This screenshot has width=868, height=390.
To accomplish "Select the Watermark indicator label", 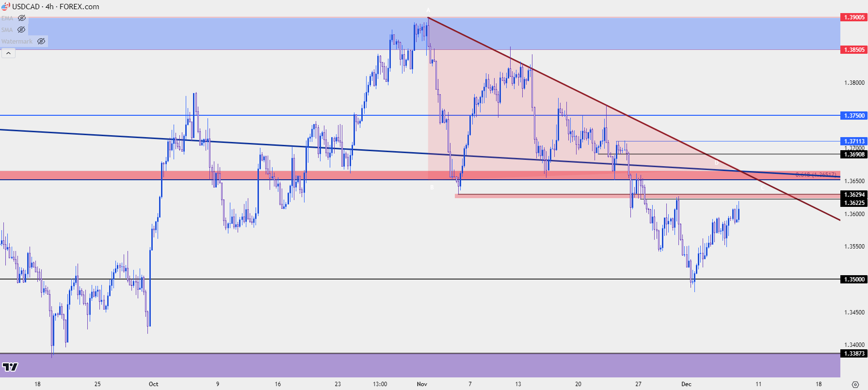I will (x=17, y=41).
